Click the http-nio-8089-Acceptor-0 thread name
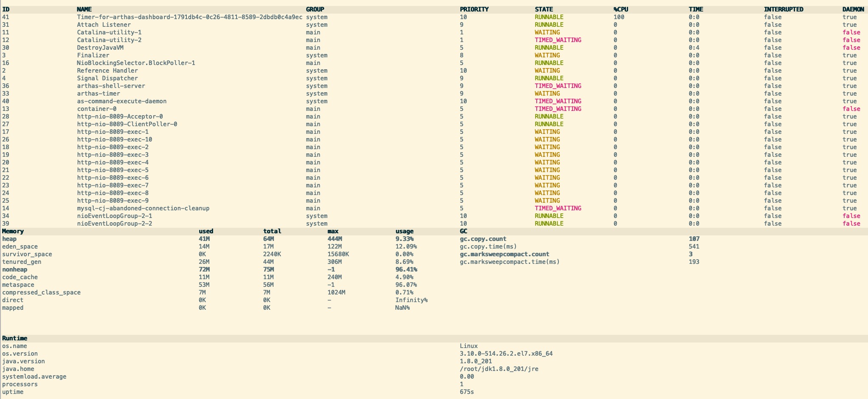 pyautogui.click(x=120, y=116)
